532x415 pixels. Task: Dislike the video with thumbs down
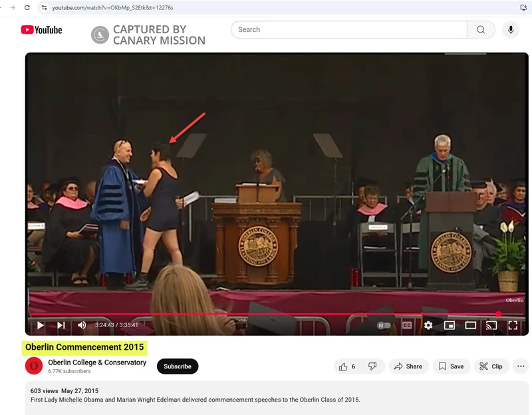coord(372,366)
